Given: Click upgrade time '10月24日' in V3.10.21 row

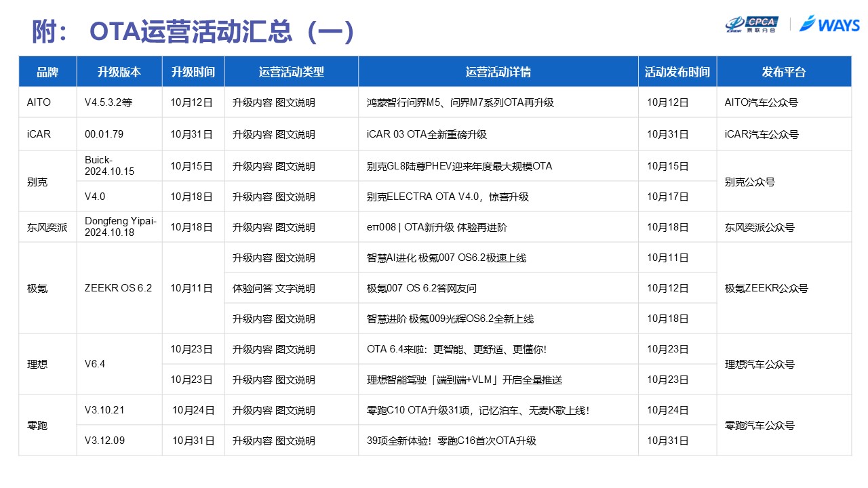Looking at the screenshot, I should 193,410.
